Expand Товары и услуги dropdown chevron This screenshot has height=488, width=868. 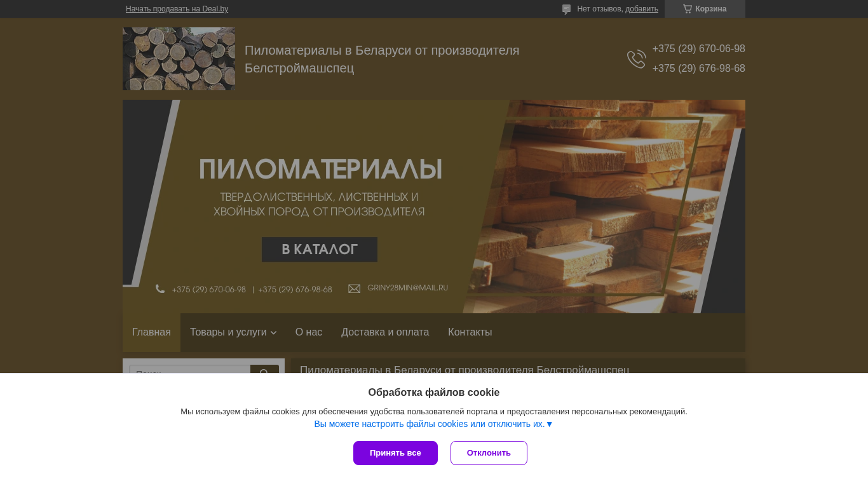(273, 333)
